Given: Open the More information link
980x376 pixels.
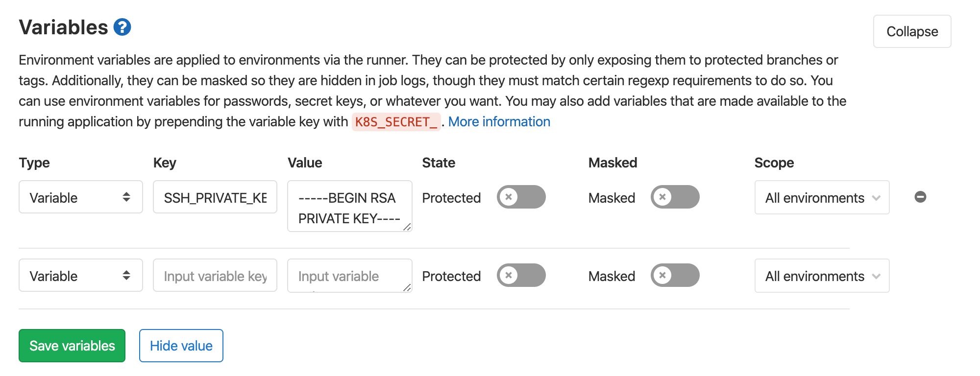Looking at the screenshot, I should coord(499,121).
